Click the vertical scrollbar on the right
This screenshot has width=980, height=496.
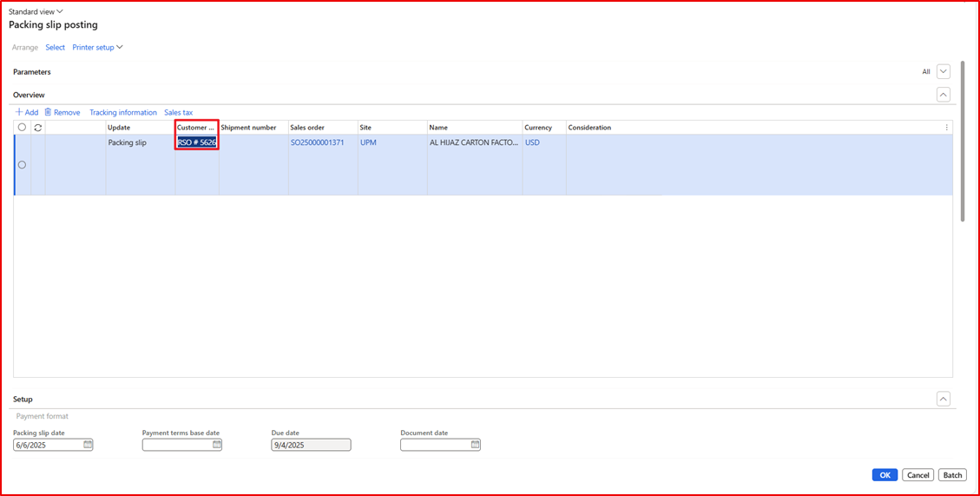point(963,130)
